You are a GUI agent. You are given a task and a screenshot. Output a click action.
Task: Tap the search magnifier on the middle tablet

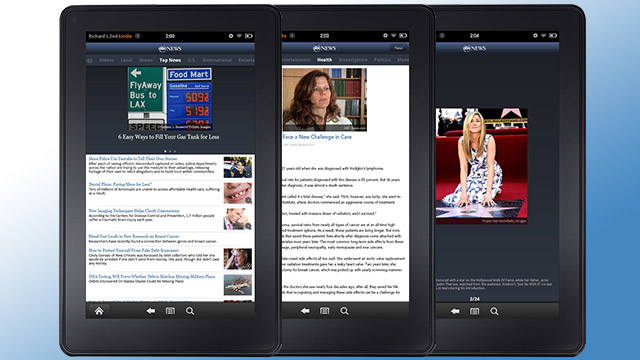344,311
